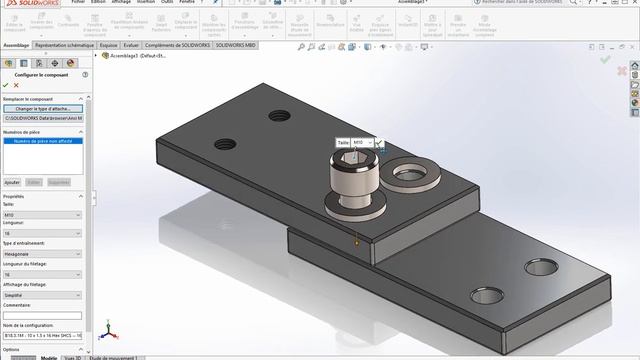Click the search SOLIDWORKS help field
Screen dimensions: 640x360
coord(519,2)
